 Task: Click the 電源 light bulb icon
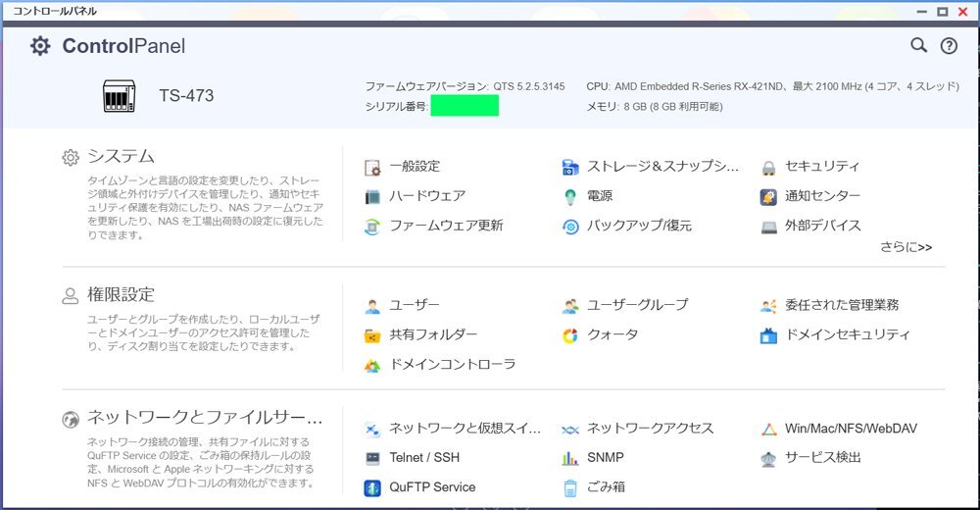(x=570, y=197)
